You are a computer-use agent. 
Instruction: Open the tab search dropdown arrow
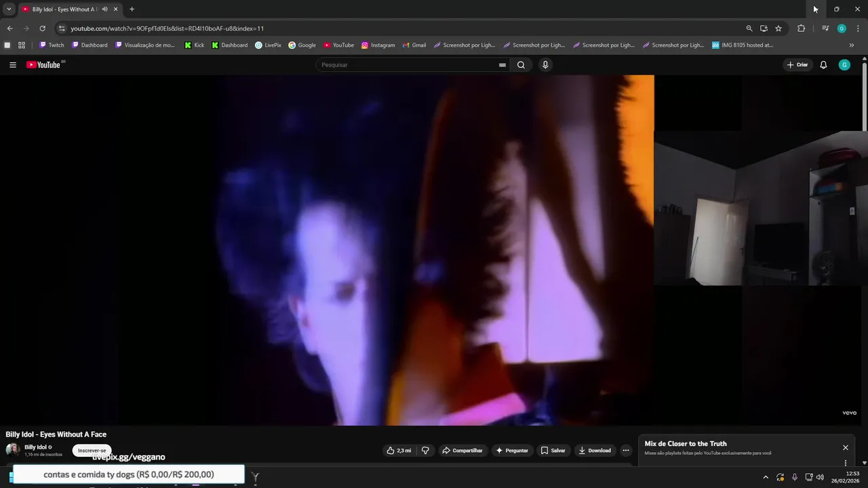click(x=9, y=9)
